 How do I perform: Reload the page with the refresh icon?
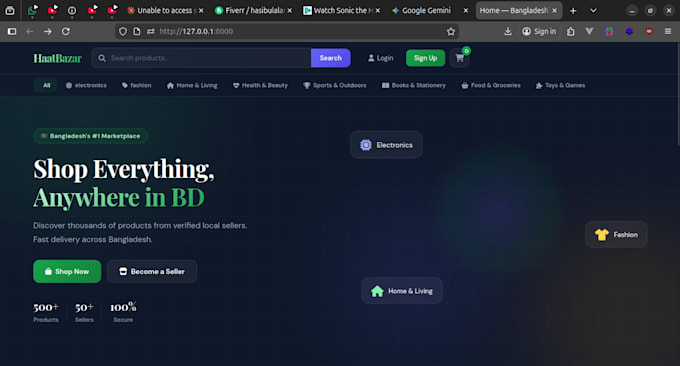(x=65, y=31)
